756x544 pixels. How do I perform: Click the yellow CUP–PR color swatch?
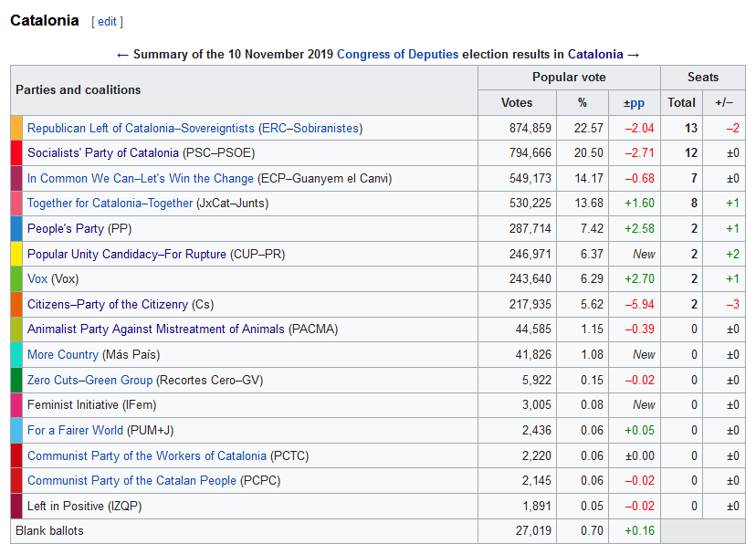pyautogui.click(x=16, y=254)
